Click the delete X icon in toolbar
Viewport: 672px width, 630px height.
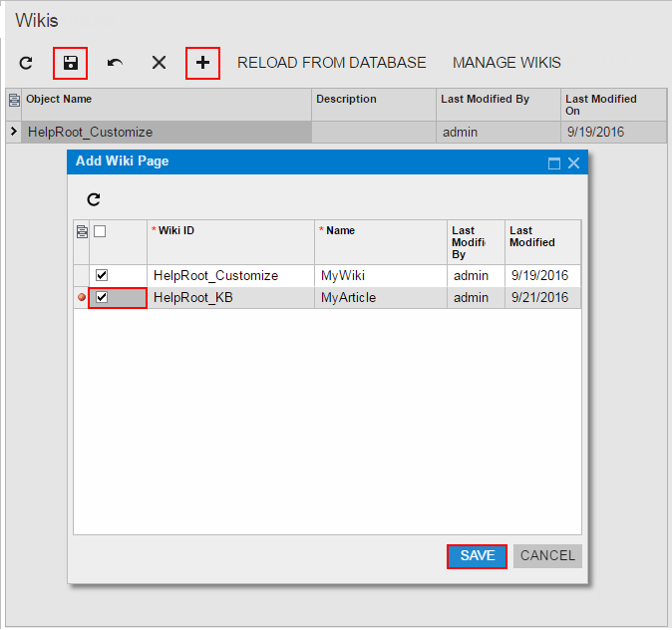click(x=159, y=63)
